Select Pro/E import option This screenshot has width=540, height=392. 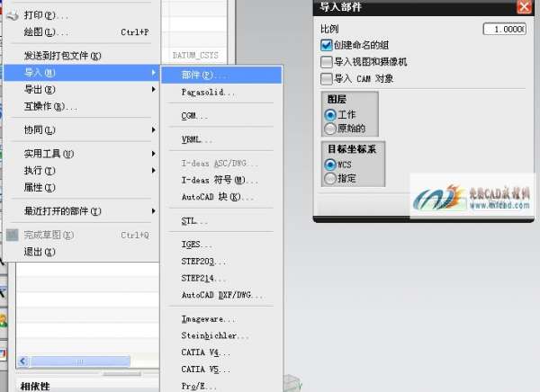(221, 386)
